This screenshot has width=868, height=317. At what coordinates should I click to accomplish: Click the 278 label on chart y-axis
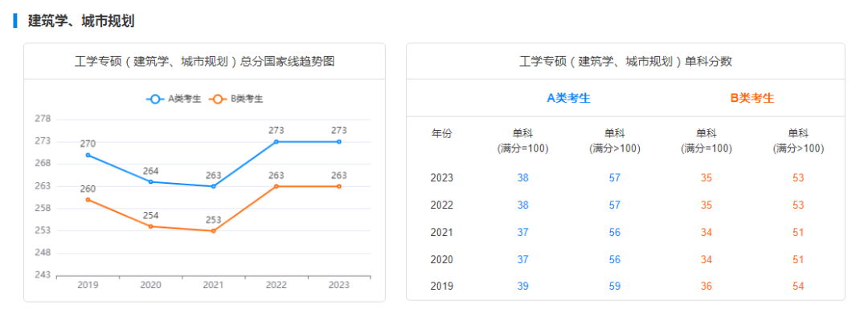[x=42, y=119]
